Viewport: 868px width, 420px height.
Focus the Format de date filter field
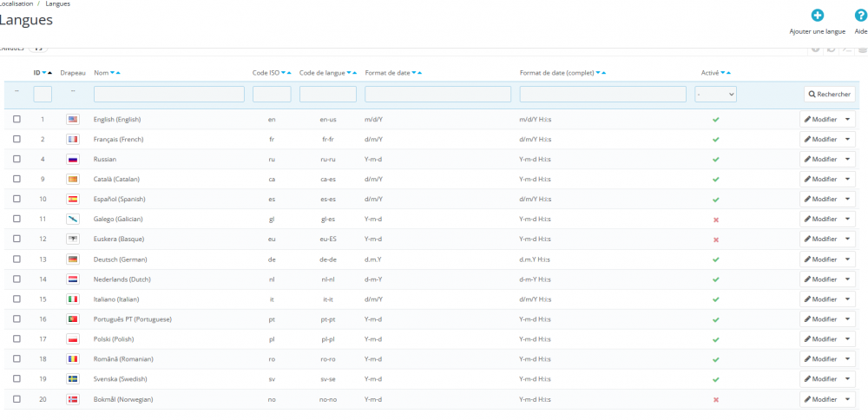[437, 94]
